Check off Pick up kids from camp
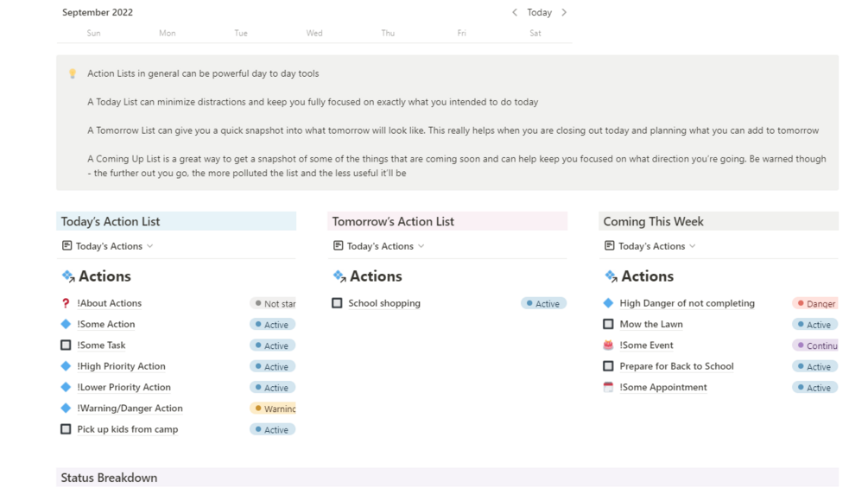 [66, 429]
